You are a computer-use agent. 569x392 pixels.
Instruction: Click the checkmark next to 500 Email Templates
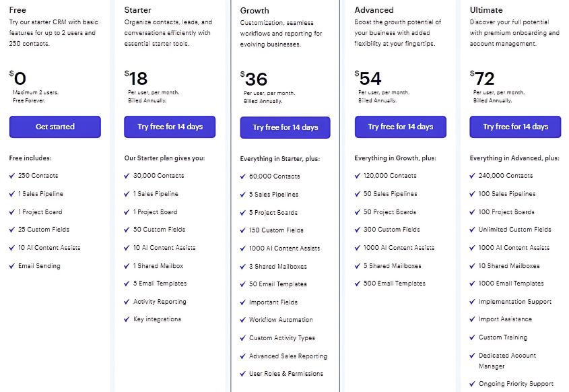tap(358, 284)
